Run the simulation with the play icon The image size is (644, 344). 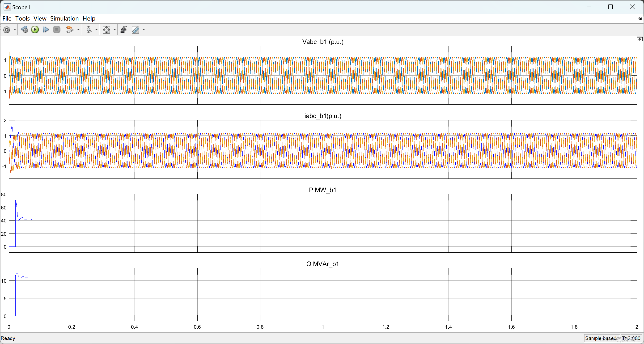click(x=35, y=30)
